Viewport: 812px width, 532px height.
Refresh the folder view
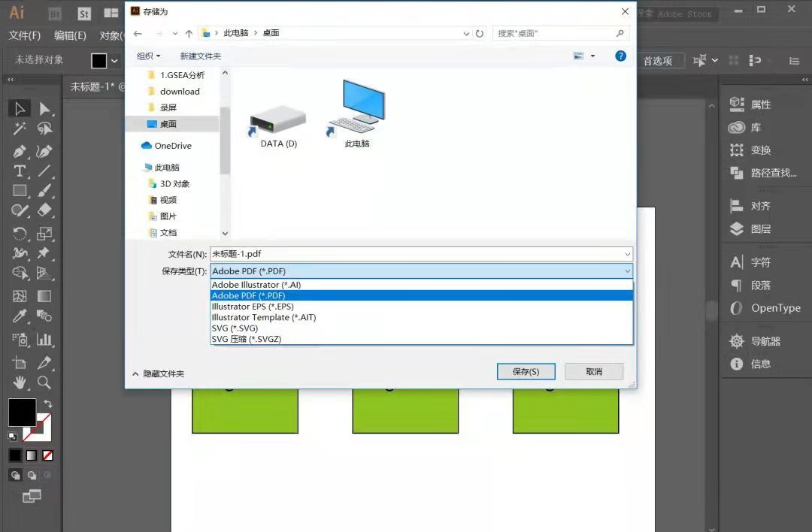tap(480, 34)
